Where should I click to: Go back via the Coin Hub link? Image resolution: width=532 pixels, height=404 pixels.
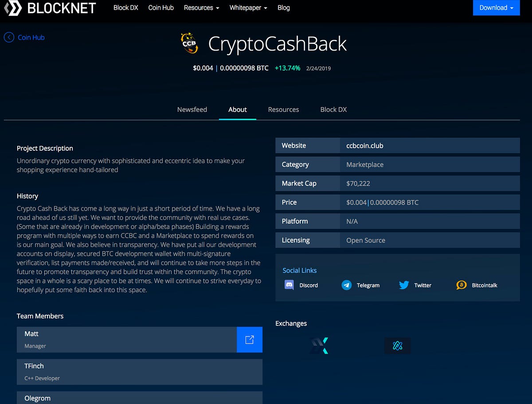pyautogui.click(x=31, y=37)
